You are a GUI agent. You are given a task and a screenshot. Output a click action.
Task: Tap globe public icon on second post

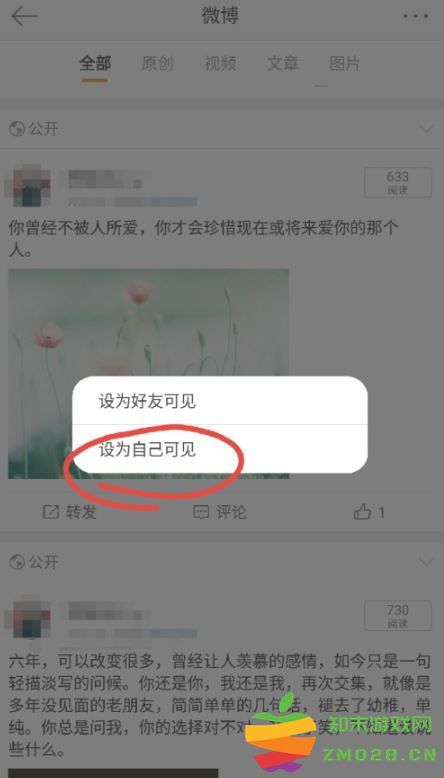coord(17,562)
